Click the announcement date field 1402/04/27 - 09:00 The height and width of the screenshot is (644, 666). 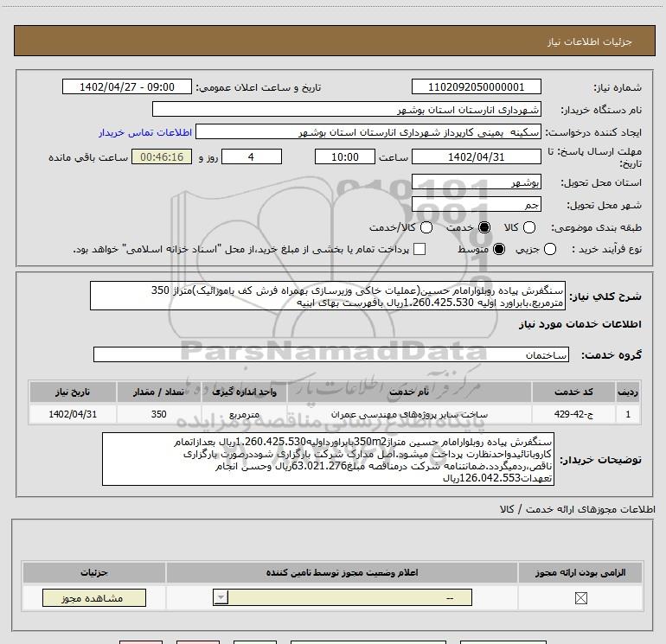(127, 86)
